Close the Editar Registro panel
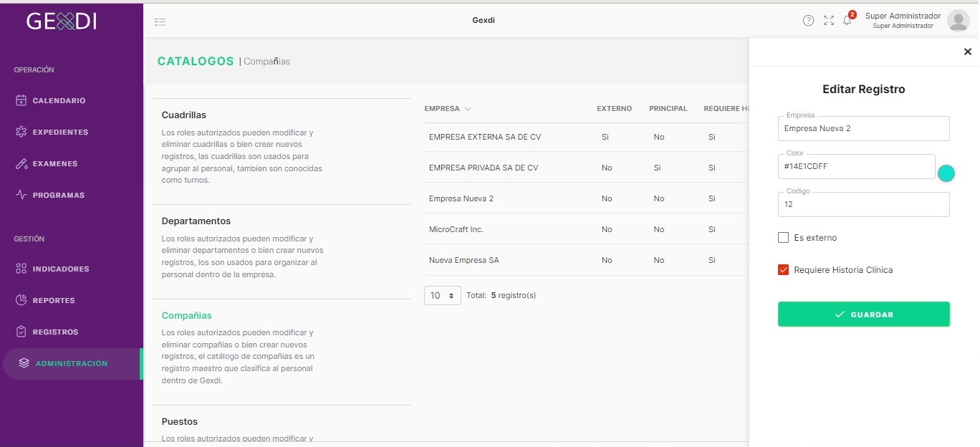This screenshot has width=980, height=447. tap(968, 52)
